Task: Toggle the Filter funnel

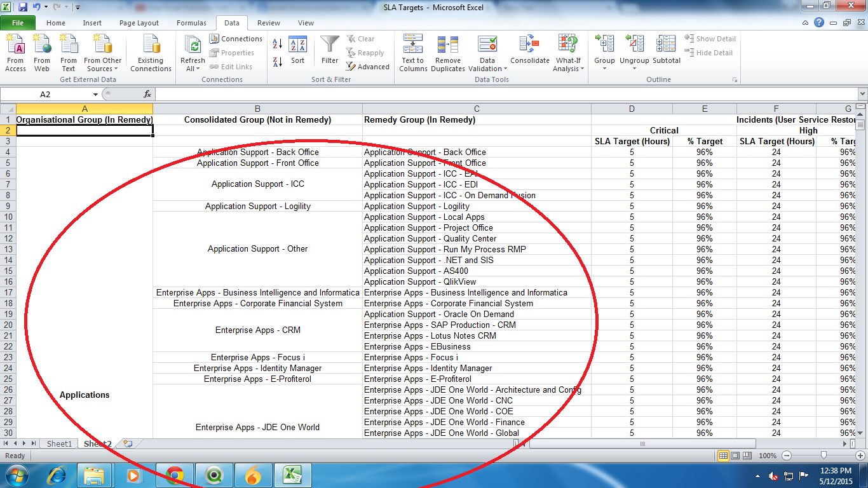Action: 330,51
